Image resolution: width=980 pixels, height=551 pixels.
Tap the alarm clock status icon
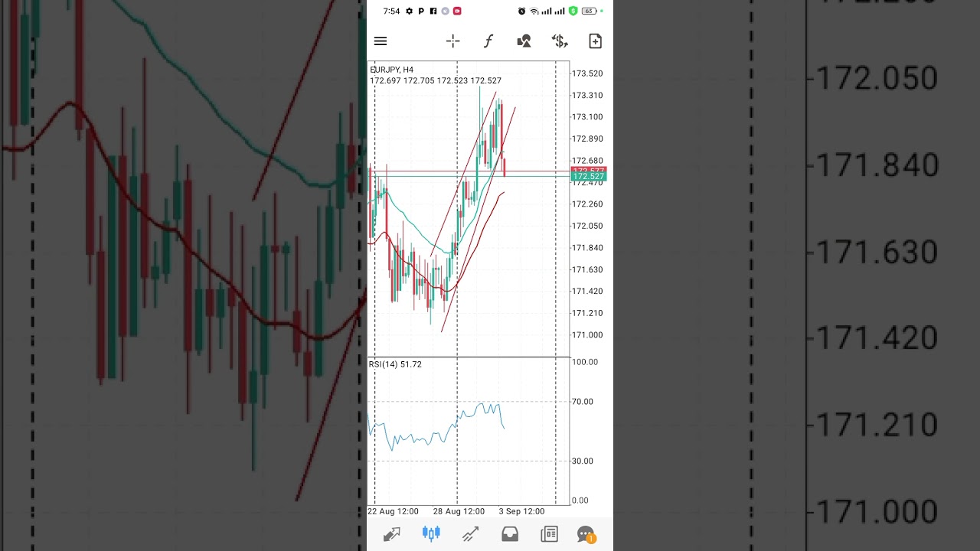pyautogui.click(x=522, y=11)
